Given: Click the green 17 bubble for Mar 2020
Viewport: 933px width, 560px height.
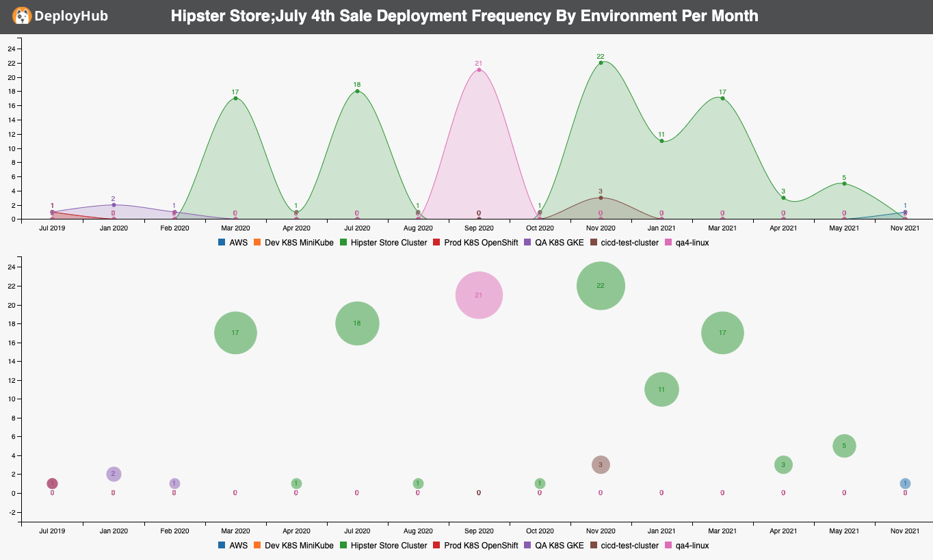Looking at the screenshot, I should pyautogui.click(x=235, y=333).
